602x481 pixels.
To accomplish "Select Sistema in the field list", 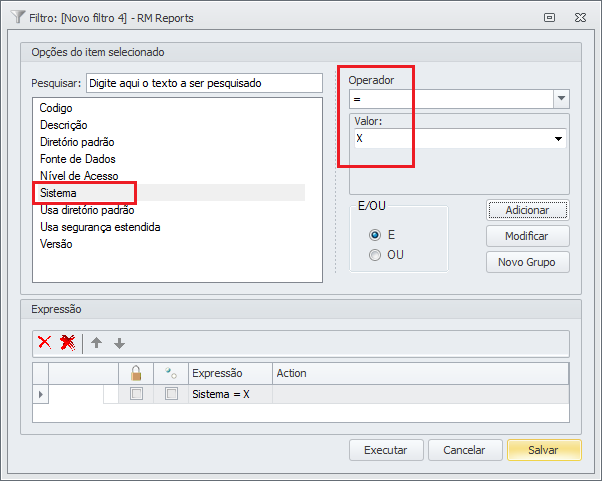I will [58, 192].
